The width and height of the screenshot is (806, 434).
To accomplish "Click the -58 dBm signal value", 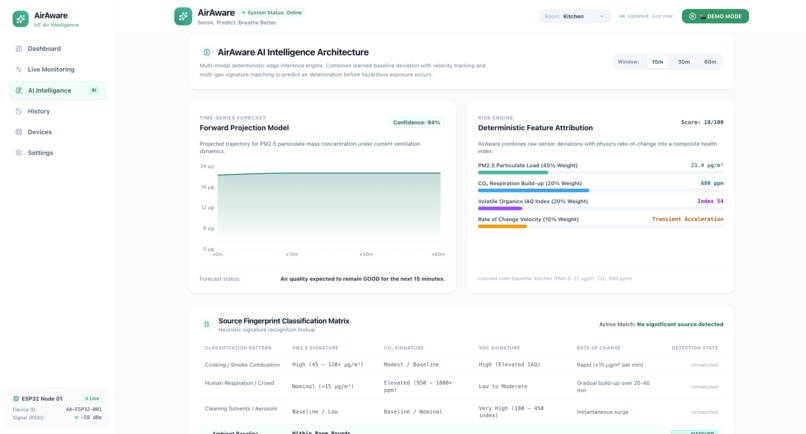I will pyautogui.click(x=91, y=418).
